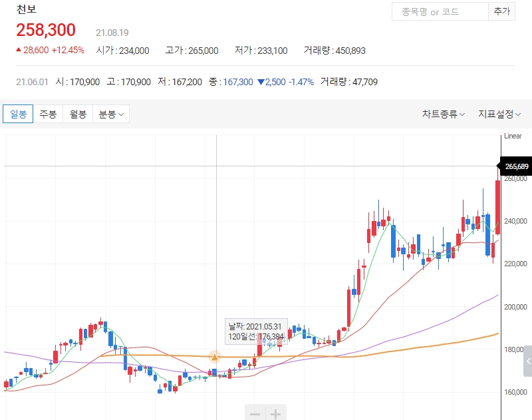The height and width of the screenshot is (420, 532).
Task: Click the 시 170,900 open value
Action: (77, 82)
